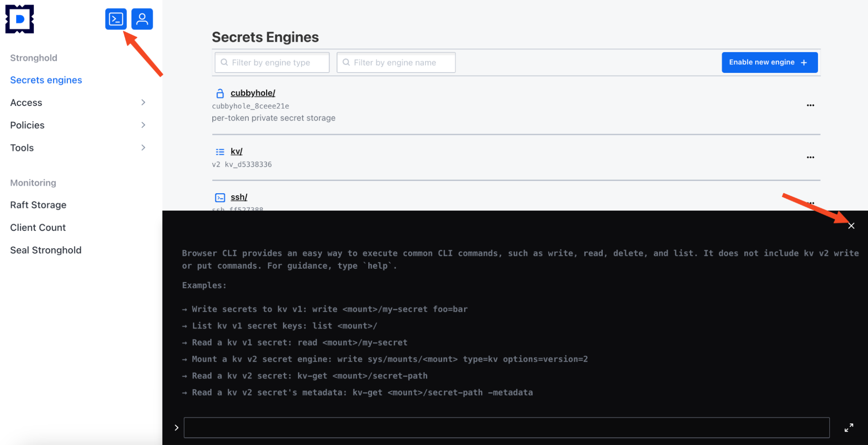Focus the Filter by engine type field
Screen dimensions: 868x445
[x=272, y=63]
